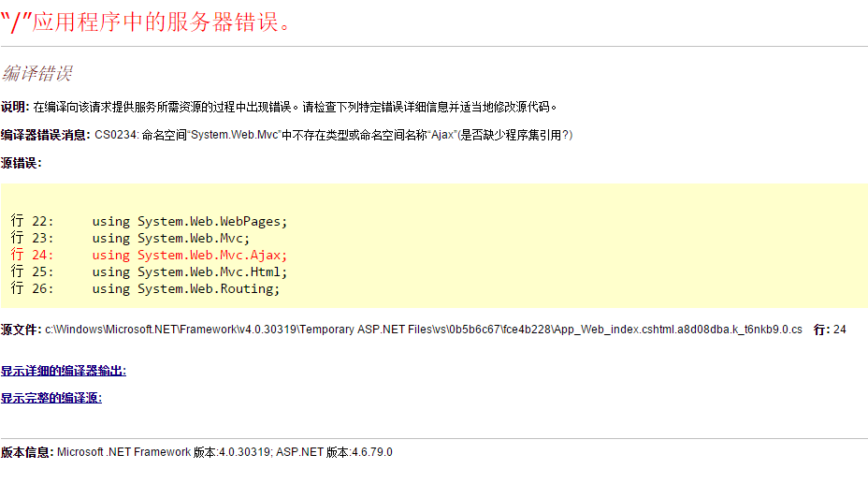Click the 源文件: label
This screenshot has width=868, height=484.
(21, 330)
